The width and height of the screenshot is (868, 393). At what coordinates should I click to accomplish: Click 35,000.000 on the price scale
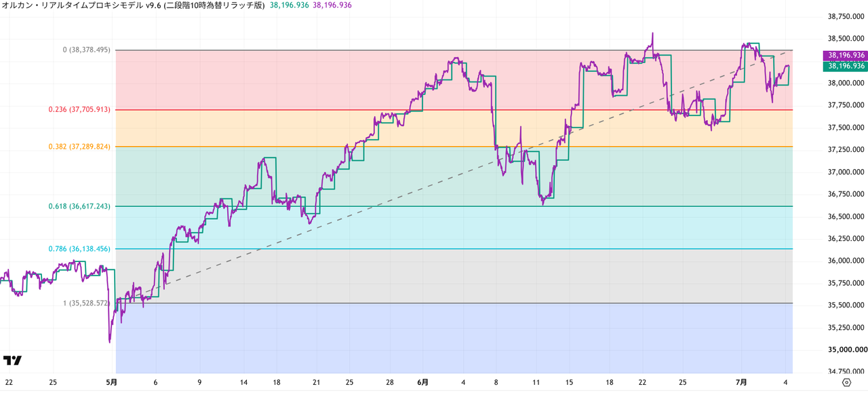pos(845,350)
